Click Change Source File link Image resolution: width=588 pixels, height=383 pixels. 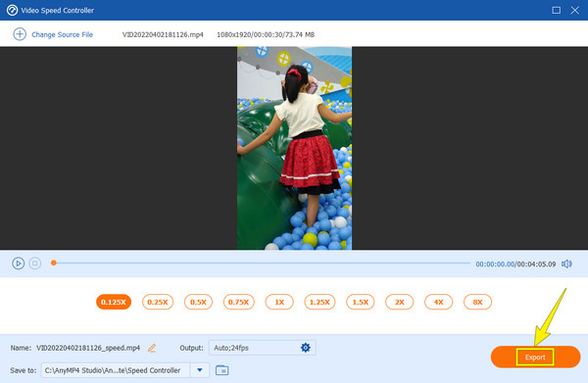[x=62, y=34]
